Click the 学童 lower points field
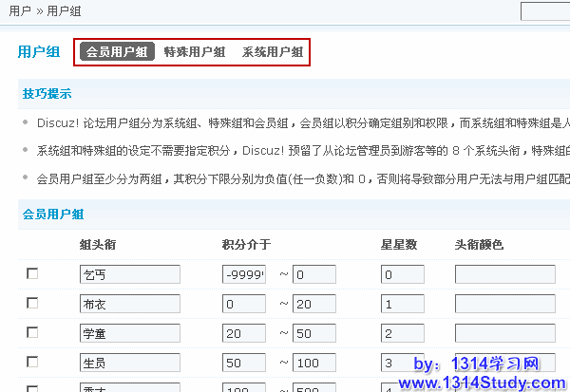Screen dimensions: 570x392 243,333
